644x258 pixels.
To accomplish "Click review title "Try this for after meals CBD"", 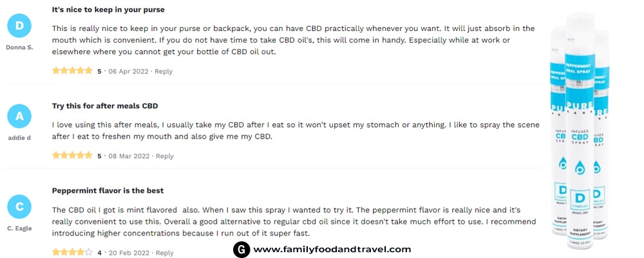I will pos(105,106).
